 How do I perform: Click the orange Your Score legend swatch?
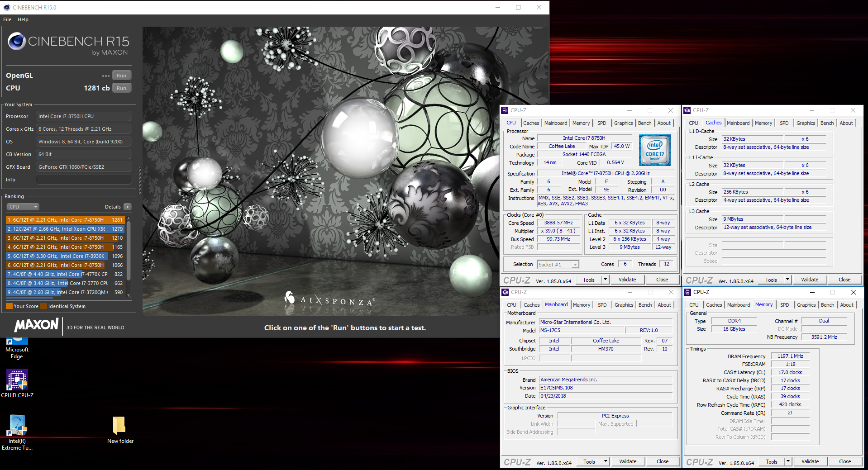(9, 306)
